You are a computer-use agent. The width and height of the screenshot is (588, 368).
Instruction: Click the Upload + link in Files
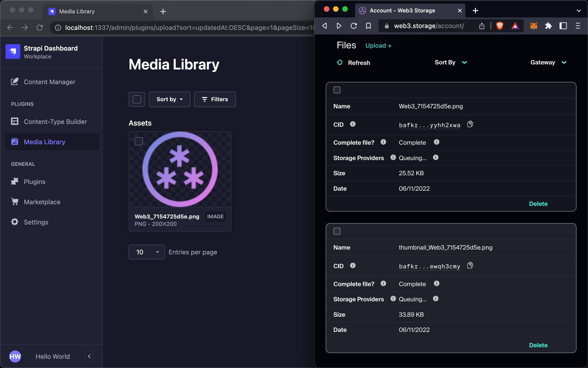[378, 46]
